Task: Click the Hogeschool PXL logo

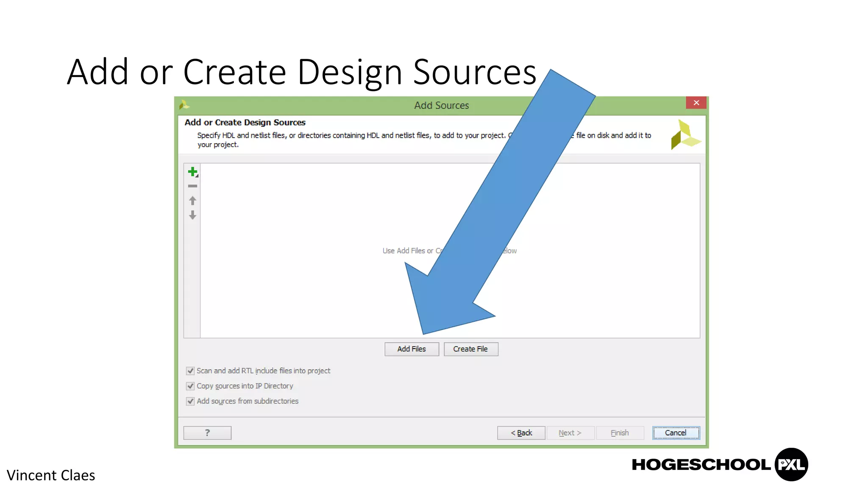Action: [719, 465]
